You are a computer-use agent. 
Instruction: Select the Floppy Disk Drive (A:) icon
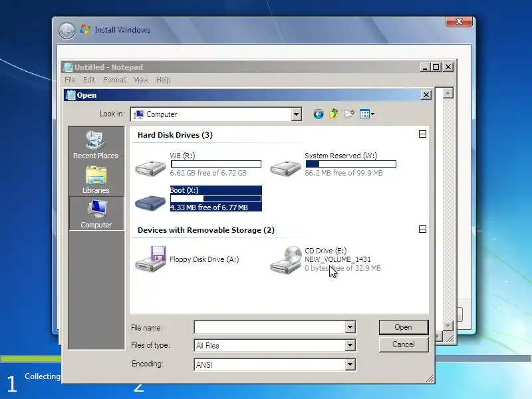pos(151,259)
